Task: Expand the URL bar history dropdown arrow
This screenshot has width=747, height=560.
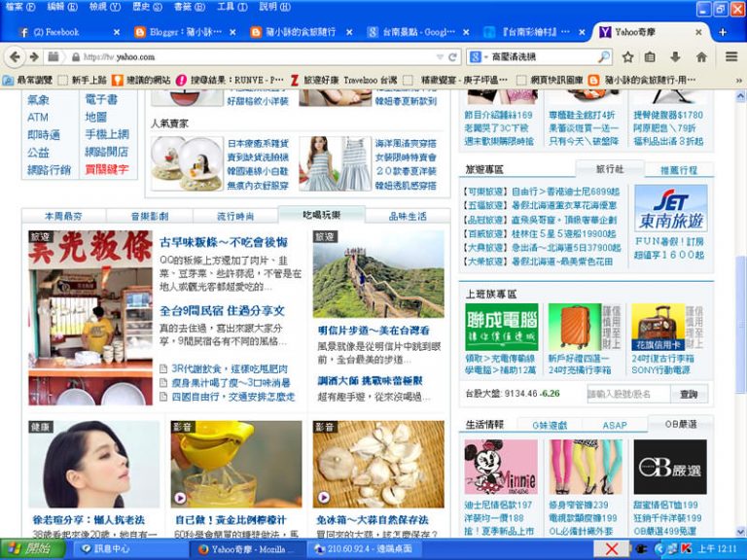Action: (438, 56)
